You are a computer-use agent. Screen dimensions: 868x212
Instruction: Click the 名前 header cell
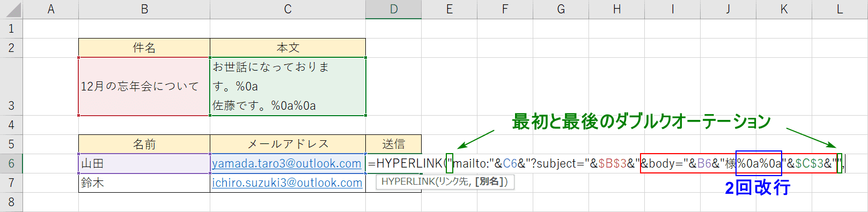144,144
